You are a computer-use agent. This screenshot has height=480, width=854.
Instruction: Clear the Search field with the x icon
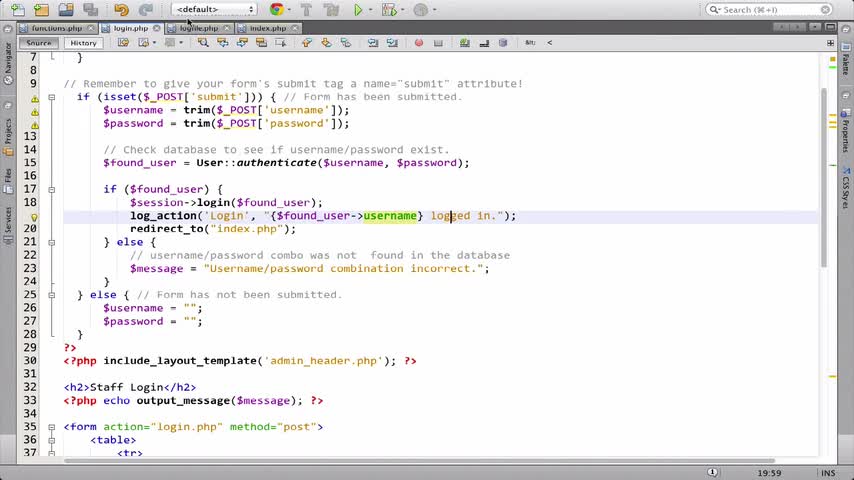pos(825,10)
